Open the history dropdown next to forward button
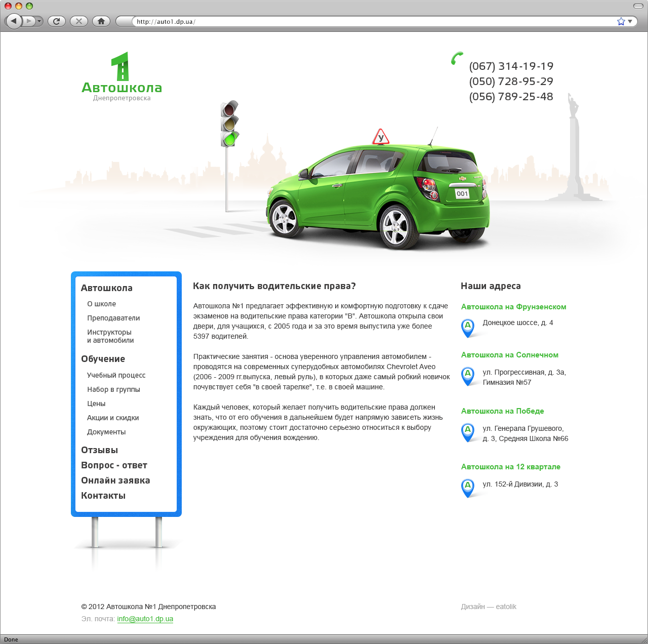The width and height of the screenshot is (648, 644). click(x=39, y=21)
